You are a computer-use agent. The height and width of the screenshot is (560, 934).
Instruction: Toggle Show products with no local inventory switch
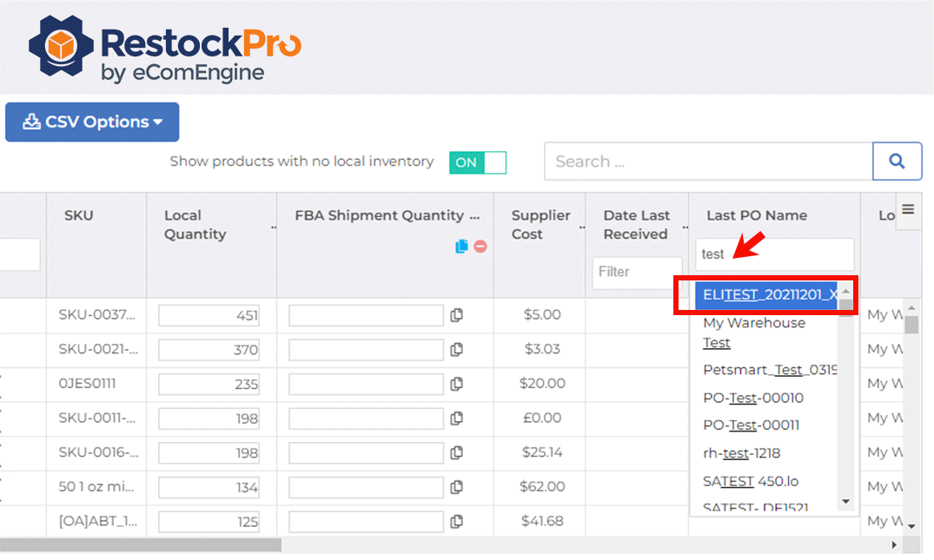pyautogui.click(x=477, y=162)
